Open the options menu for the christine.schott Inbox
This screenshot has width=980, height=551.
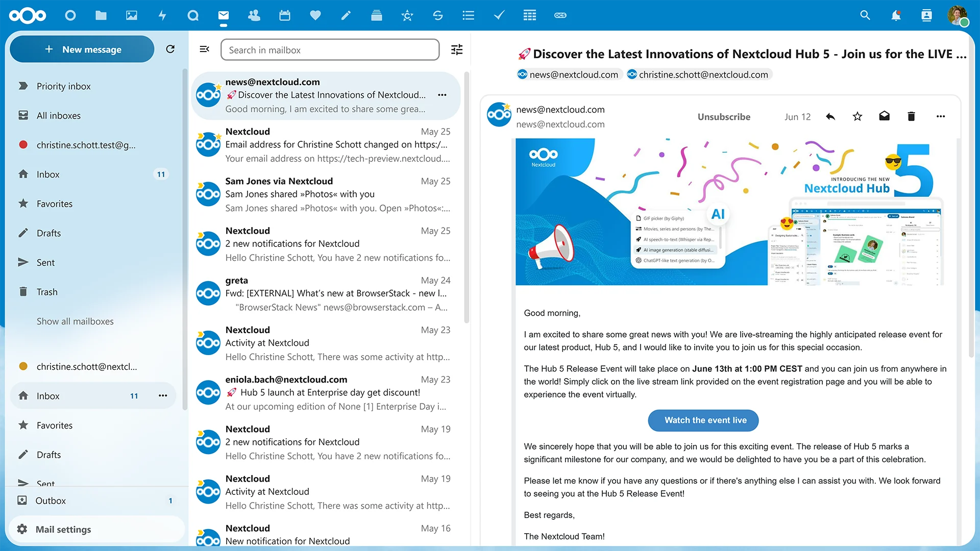163,396
